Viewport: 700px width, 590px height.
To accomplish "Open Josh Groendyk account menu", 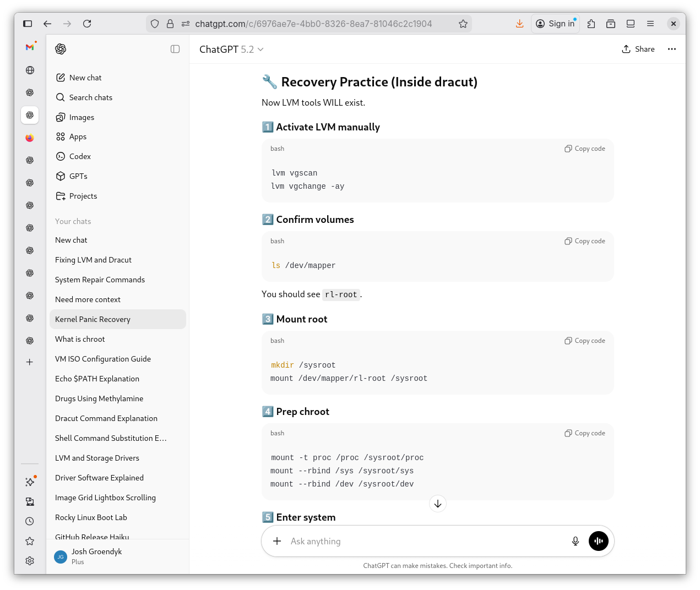I will (96, 556).
